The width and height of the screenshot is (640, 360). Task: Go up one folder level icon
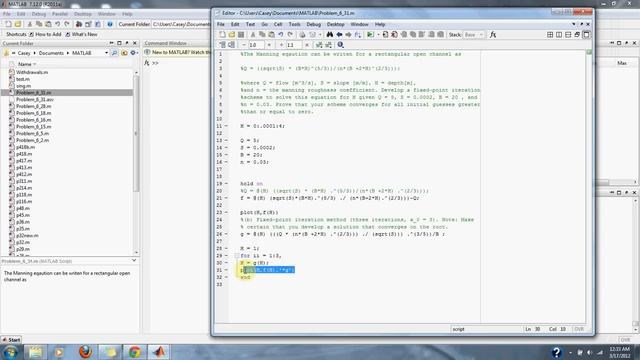tap(124, 53)
